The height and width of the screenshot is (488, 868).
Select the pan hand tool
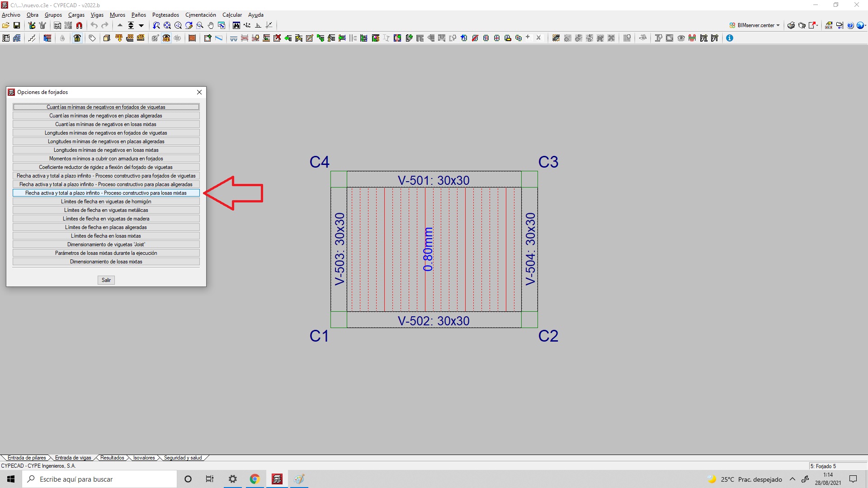[x=211, y=25]
